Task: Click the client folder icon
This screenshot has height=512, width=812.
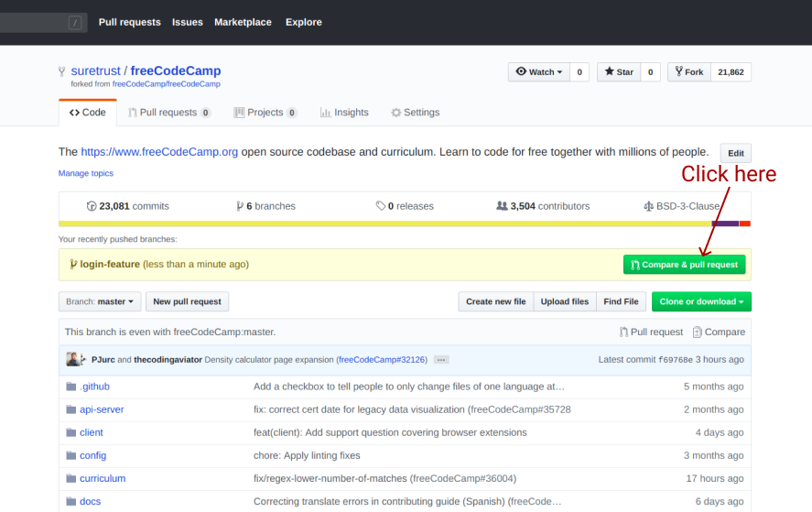Action: click(x=70, y=432)
